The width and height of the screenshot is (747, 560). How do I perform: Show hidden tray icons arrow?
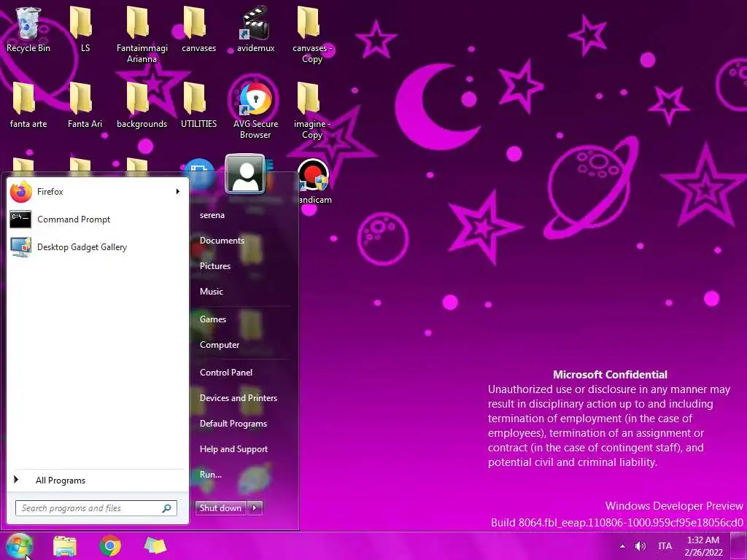[622, 546]
